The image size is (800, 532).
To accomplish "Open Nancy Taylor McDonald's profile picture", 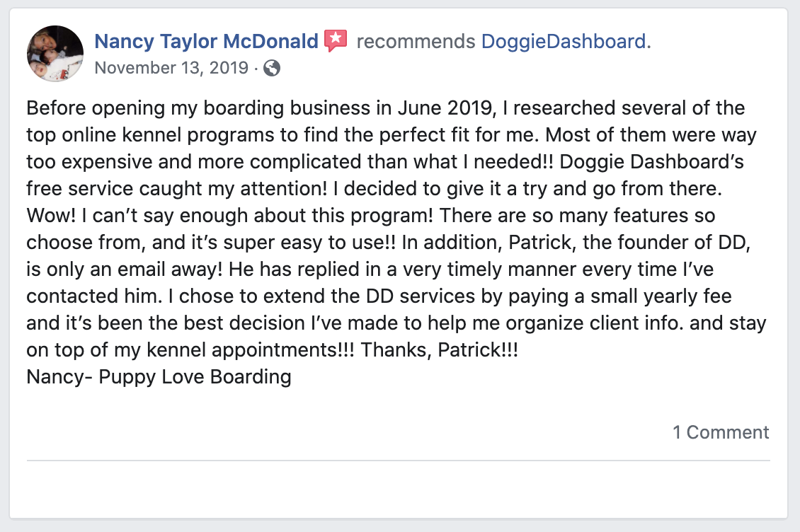I will [55, 54].
